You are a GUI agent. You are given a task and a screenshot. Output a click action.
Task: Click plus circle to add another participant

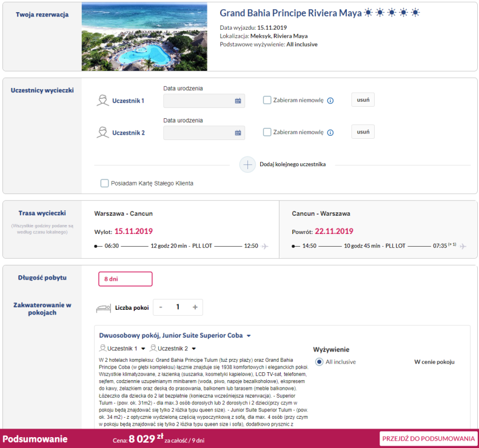tap(247, 165)
